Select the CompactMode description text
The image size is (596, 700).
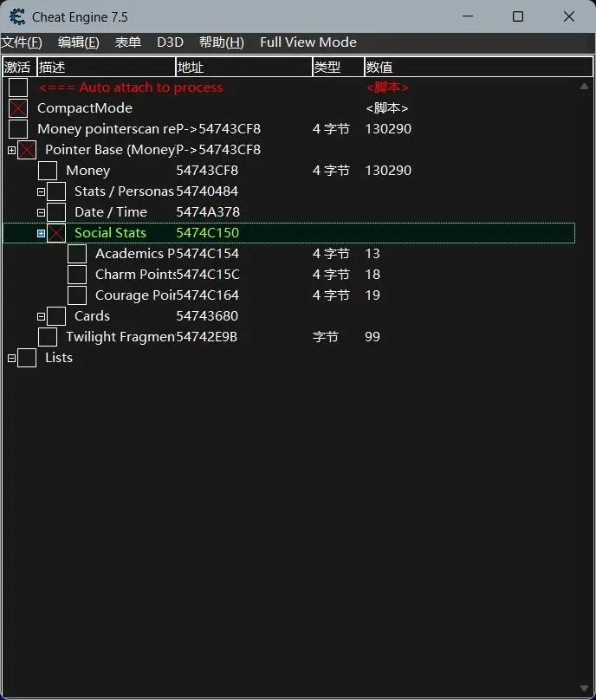(x=85, y=108)
